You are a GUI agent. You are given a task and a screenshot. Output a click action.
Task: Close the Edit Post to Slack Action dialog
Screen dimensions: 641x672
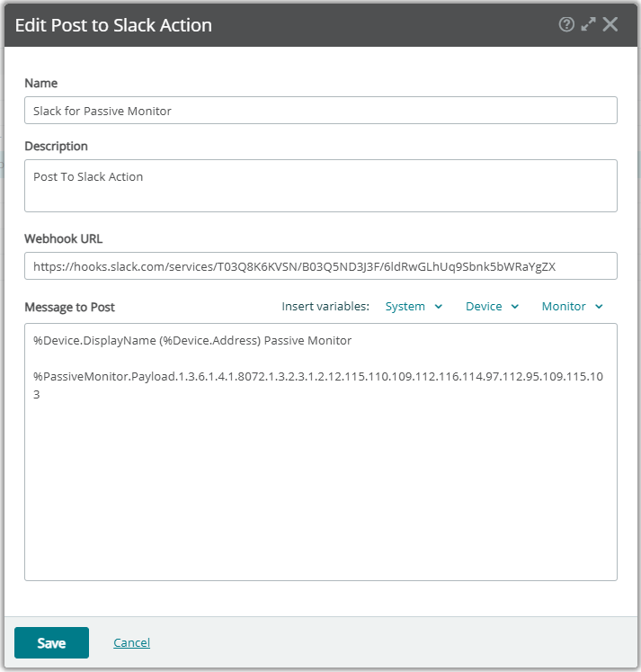point(610,24)
